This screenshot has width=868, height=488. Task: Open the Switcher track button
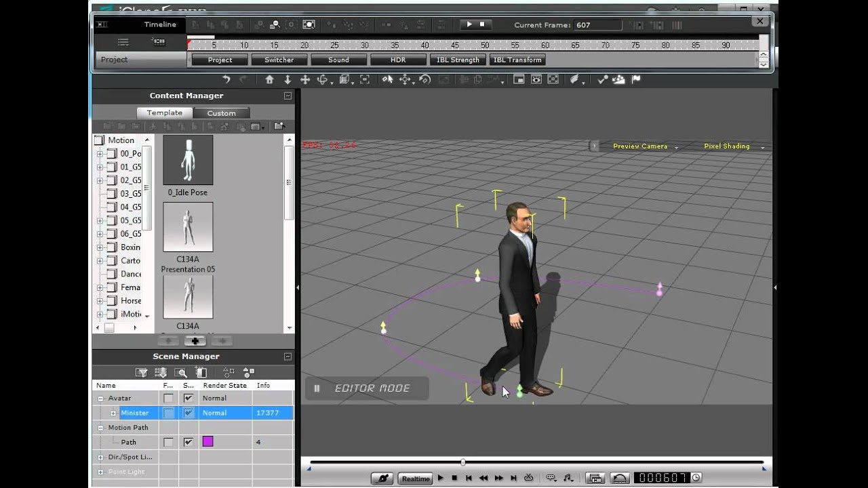[279, 60]
